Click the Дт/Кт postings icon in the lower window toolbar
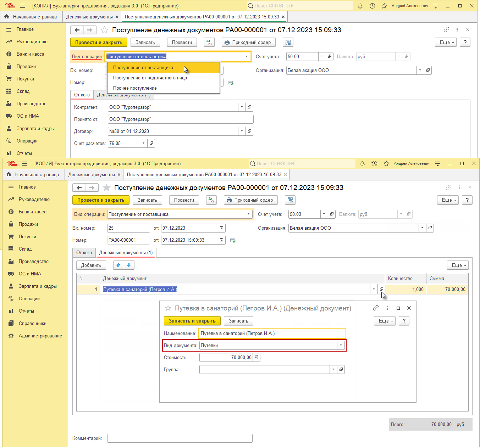 coord(211,200)
